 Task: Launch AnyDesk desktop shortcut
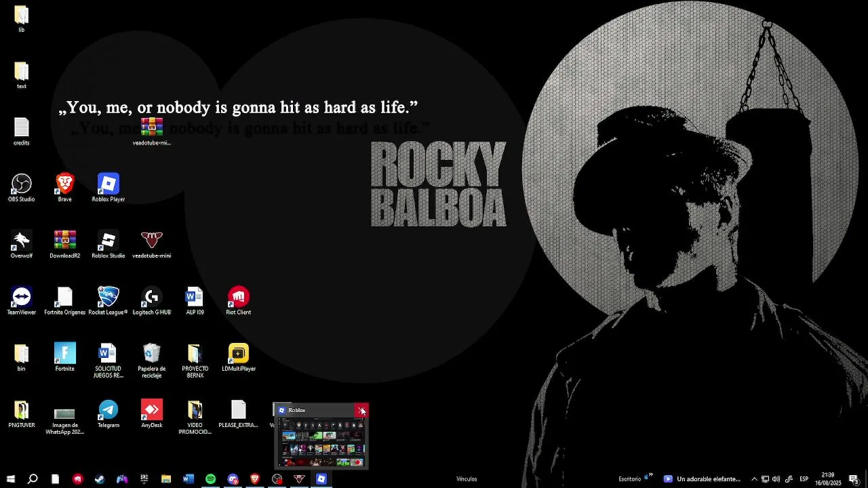click(151, 413)
